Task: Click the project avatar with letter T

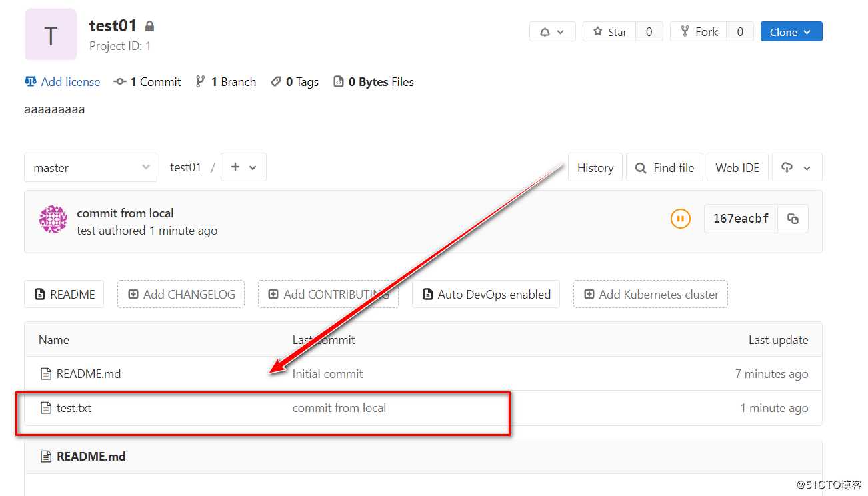Action: pos(51,35)
